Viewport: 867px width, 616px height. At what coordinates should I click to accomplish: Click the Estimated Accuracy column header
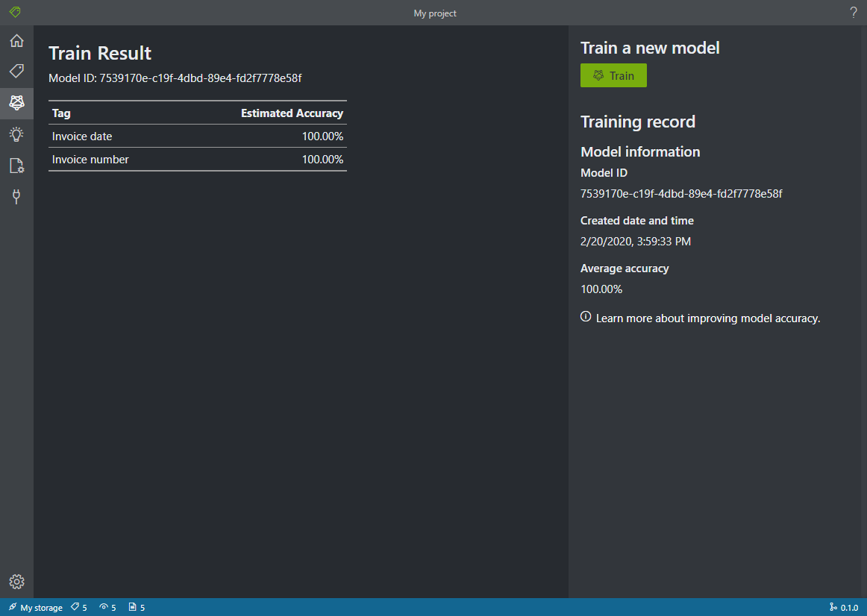click(x=292, y=113)
